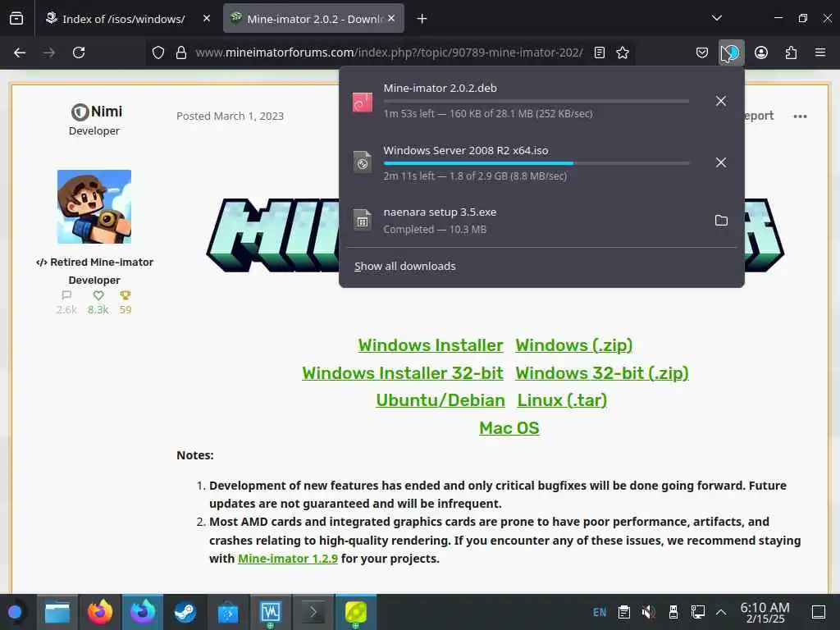Open the clipboard tray icon
The width and height of the screenshot is (840, 630).
(624, 612)
